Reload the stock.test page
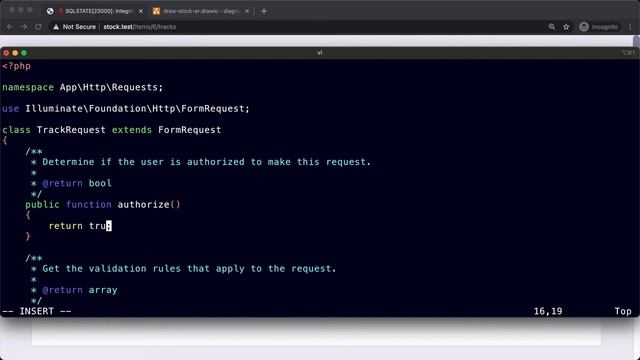This screenshot has width=640, height=360. [x=38, y=27]
